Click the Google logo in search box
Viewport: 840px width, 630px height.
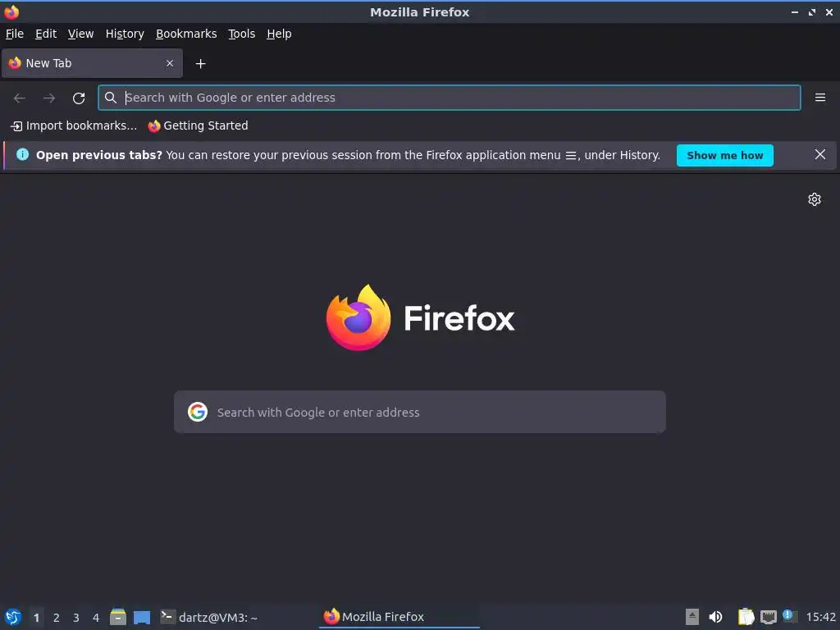pyautogui.click(x=198, y=412)
